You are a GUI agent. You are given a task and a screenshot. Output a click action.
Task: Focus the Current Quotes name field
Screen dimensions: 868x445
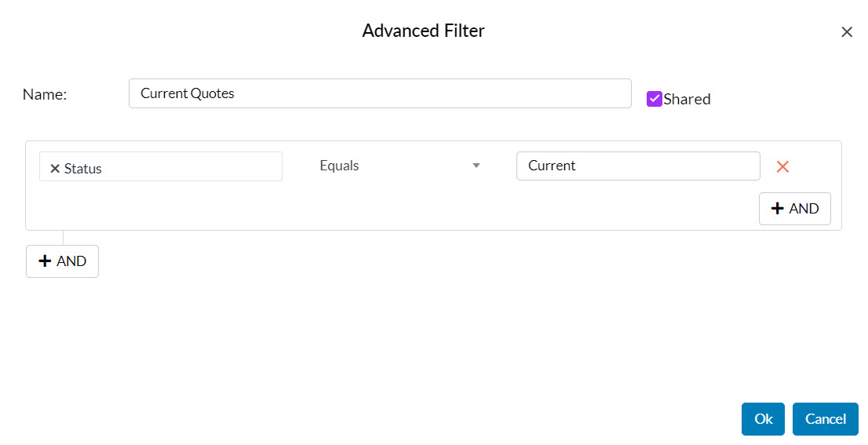(x=380, y=93)
